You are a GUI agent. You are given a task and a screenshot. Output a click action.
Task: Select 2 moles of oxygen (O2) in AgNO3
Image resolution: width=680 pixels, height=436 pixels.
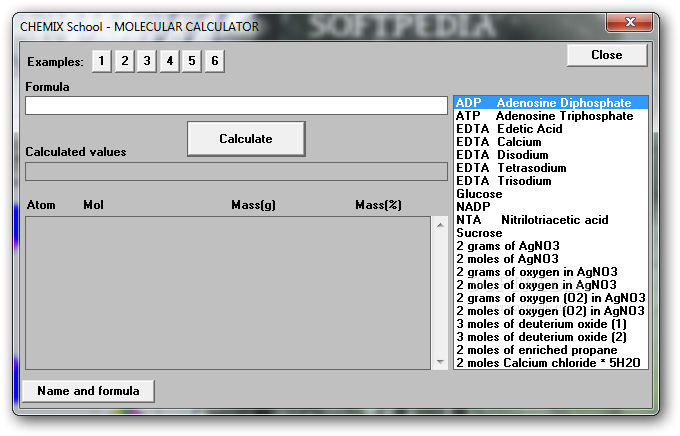point(551,311)
